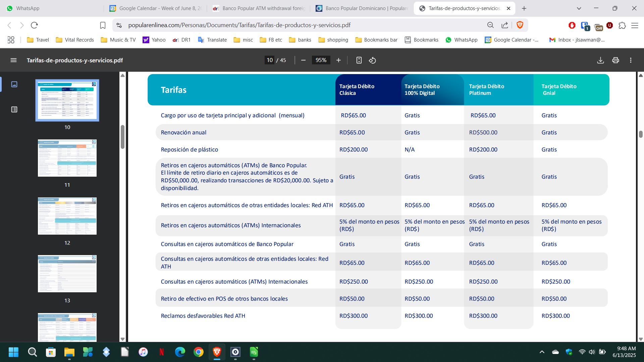The height and width of the screenshot is (362, 644).
Task: Open Windows Start menu
Action: coord(13,352)
